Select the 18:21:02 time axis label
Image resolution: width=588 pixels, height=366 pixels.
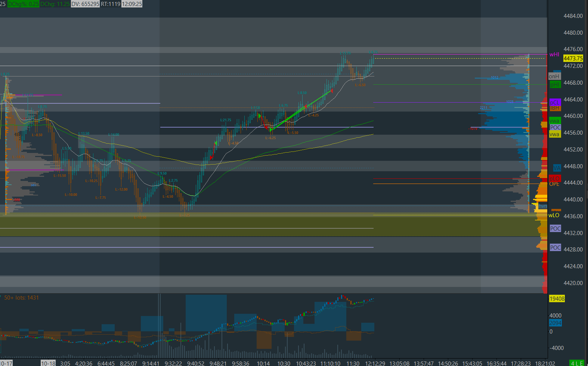point(545,363)
